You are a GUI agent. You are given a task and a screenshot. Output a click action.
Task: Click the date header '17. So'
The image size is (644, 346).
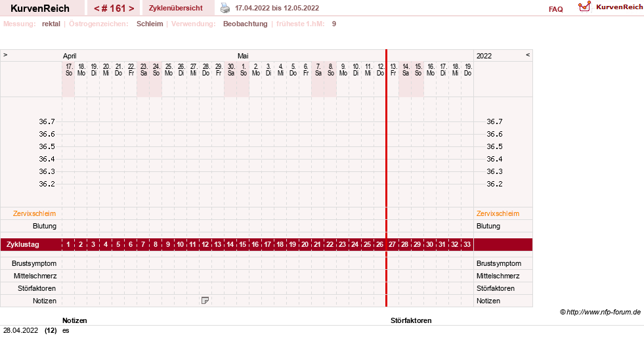point(68,70)
